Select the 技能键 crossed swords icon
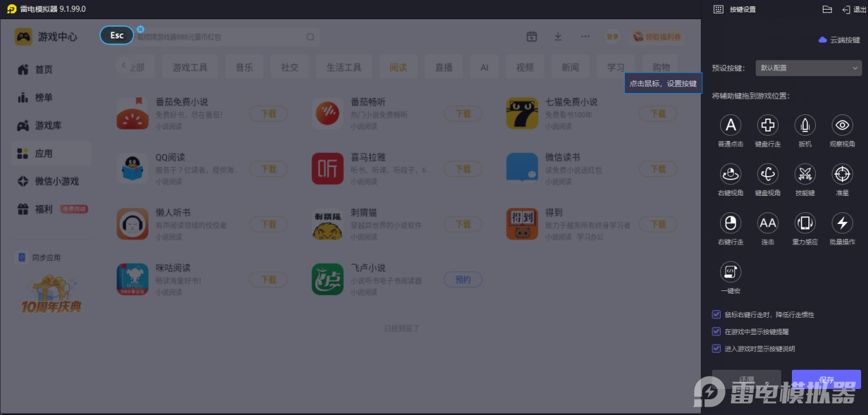Image resolution: width=868 pixels, height=415 pixels. [804, 174]
